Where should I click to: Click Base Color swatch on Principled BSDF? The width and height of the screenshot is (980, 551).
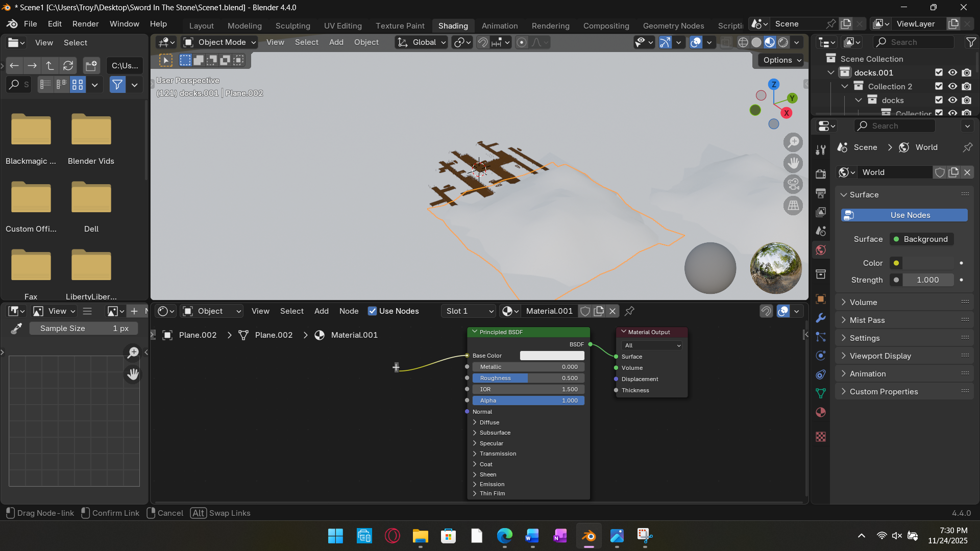[552, 356]
